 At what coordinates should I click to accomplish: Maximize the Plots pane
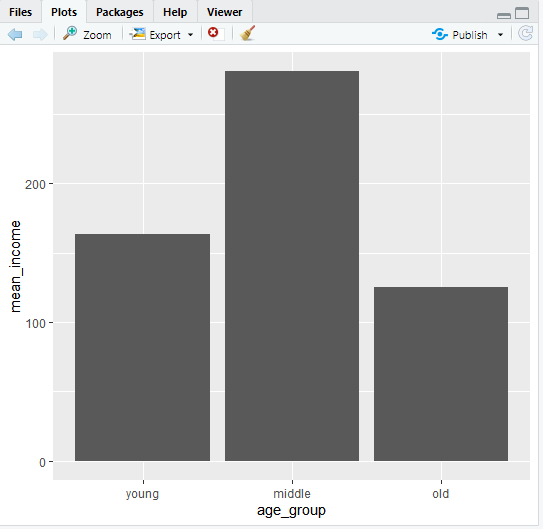click(x=522, y=13)
